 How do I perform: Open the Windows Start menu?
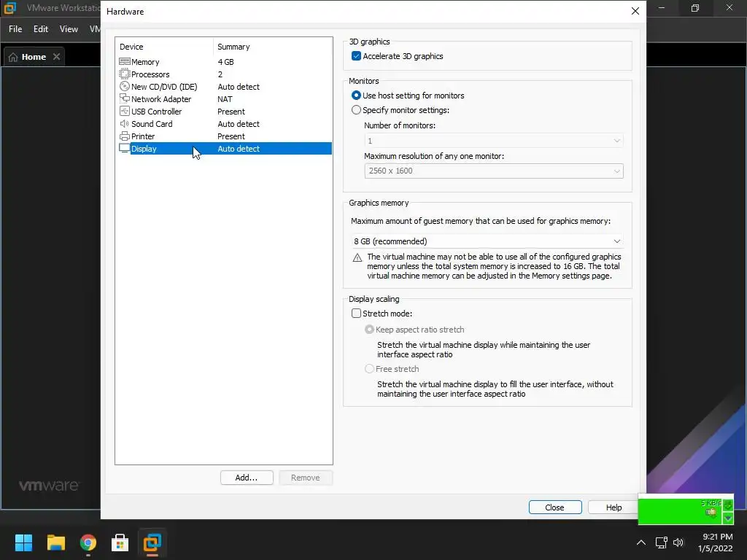coord(23,542)
